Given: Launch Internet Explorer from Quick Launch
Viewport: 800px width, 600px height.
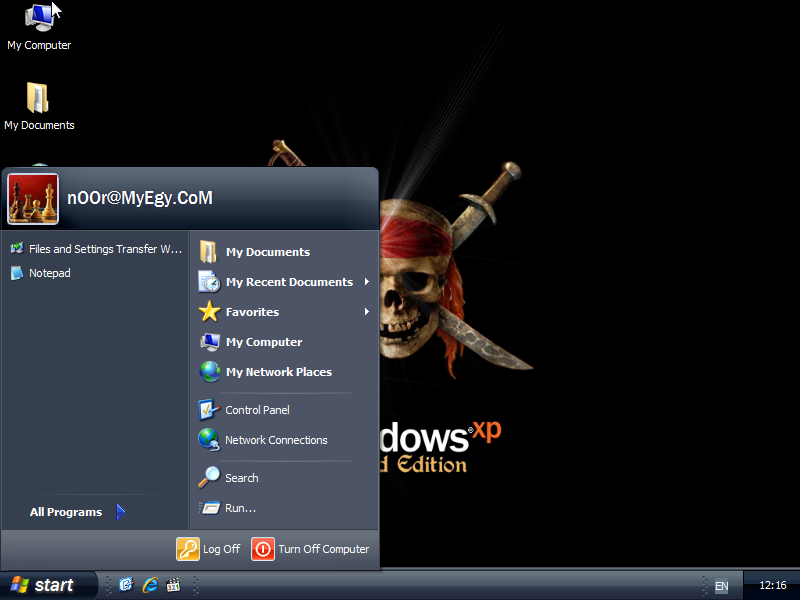Looking at the screenshot, I should tap(149, 585).
